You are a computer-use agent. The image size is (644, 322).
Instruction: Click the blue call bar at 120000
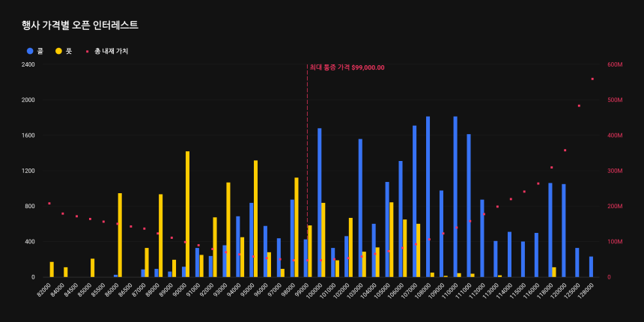click(563, 231)
